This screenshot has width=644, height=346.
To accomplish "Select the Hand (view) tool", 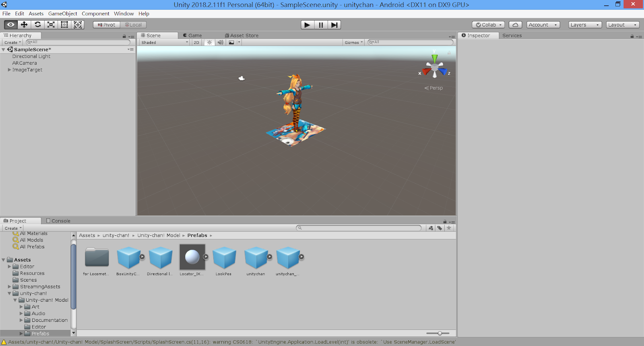I will click(11, 25).
